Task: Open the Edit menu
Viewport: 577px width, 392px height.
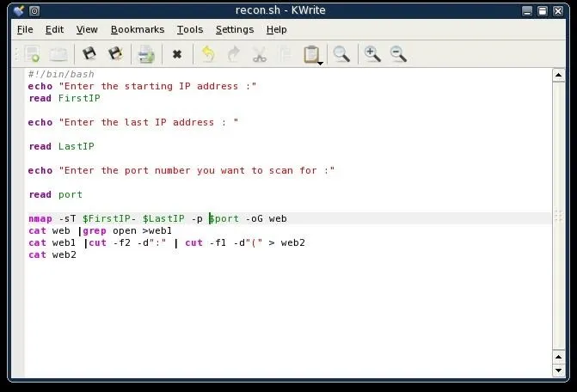Action: pyautogui.click(x=54, y=29)
